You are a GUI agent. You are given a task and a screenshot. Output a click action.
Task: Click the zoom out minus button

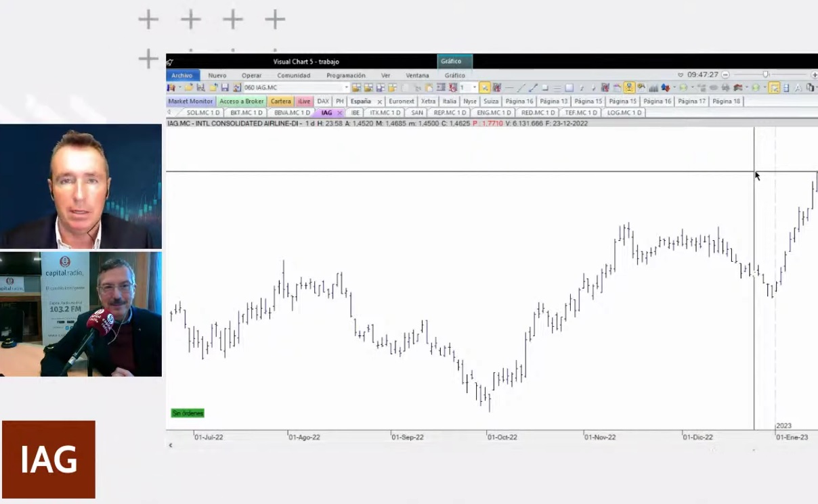(x=725, y=75)
